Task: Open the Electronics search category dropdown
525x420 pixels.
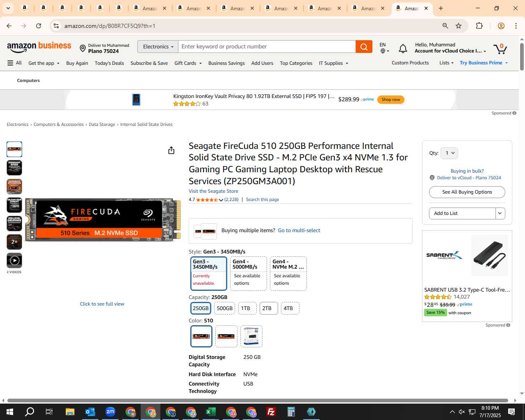Action: pyautogui.click(x=158, y=47)
